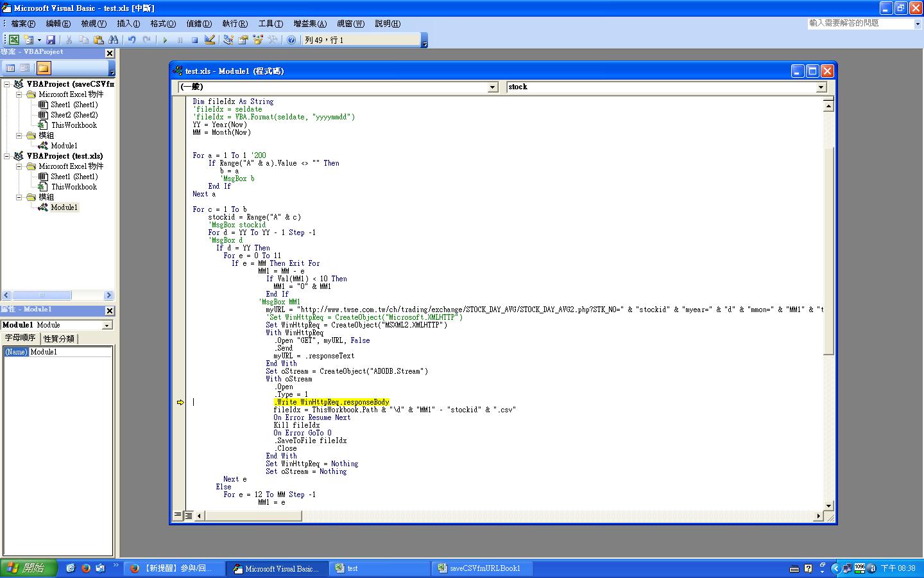Viewport: 924px width, 578px height.
Task: Click the blue Help question mark icon
Action: (291, 40)
